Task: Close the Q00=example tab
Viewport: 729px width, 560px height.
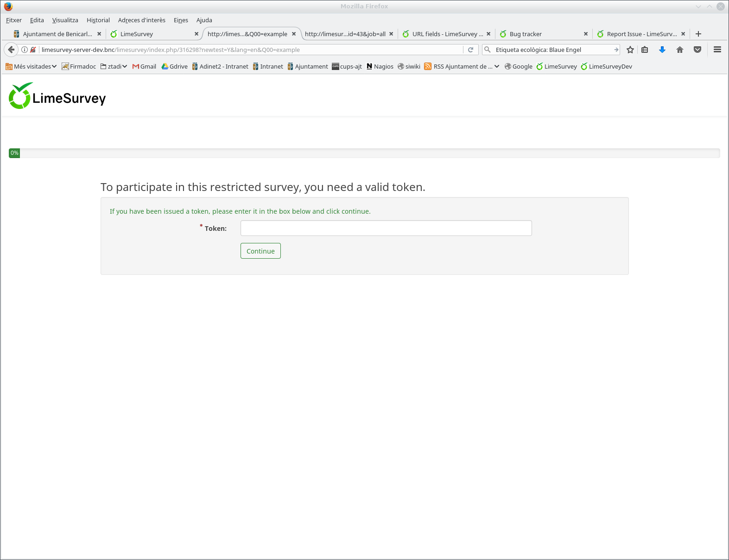Action: (294, 34)
